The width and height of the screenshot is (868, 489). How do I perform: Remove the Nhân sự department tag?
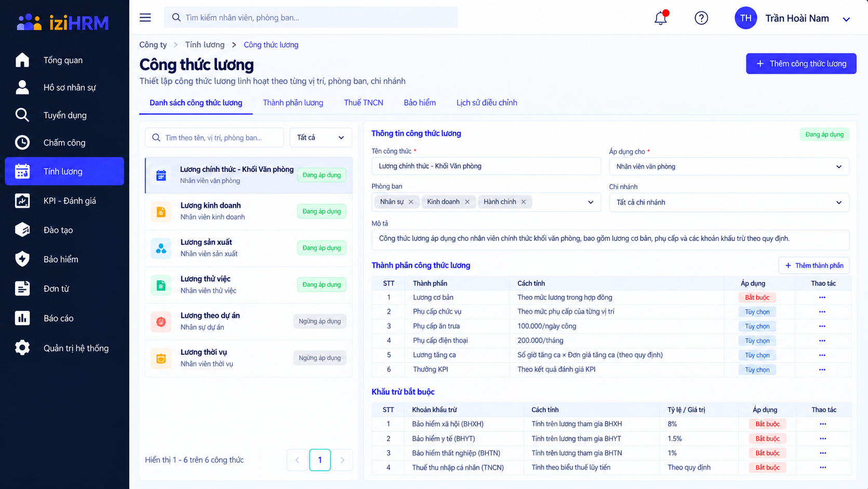click(411, 202)
